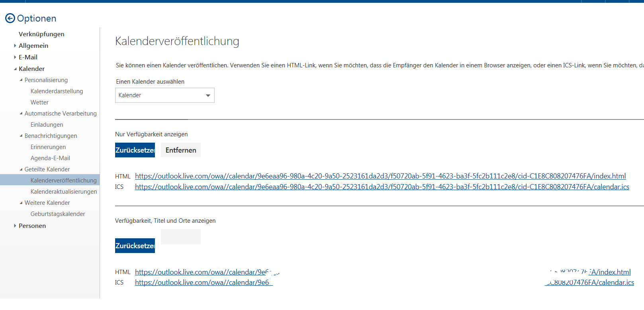Open Erinnerungen settings
Image resolution: width=644 pixels, height=310 pixels.
(x=48, y=147)
